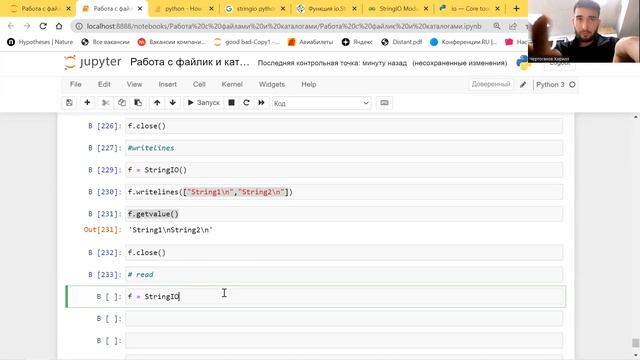The width and height of the screenshot is (640, 360).
Task: Click the Python 3 kernel indicator circle
Action: [x=572, y=84]
